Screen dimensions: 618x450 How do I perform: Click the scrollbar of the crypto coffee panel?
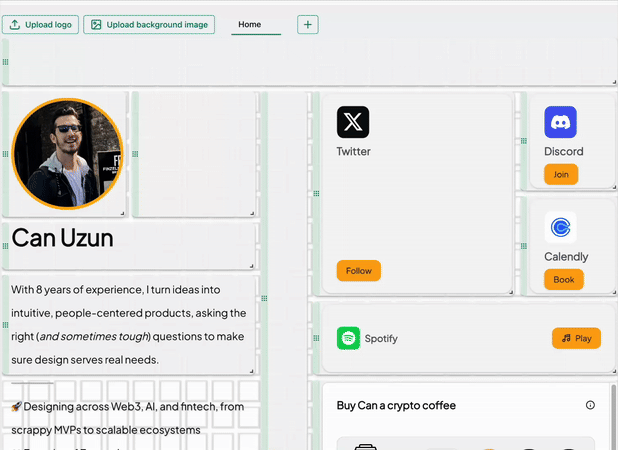(613, 417)
